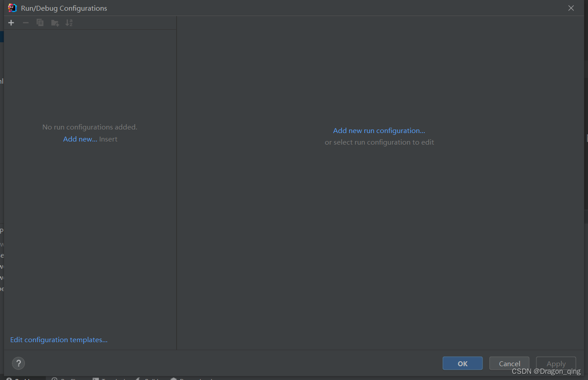Click the Copy Configuration toolbar icon

click(x=40, y=23)
